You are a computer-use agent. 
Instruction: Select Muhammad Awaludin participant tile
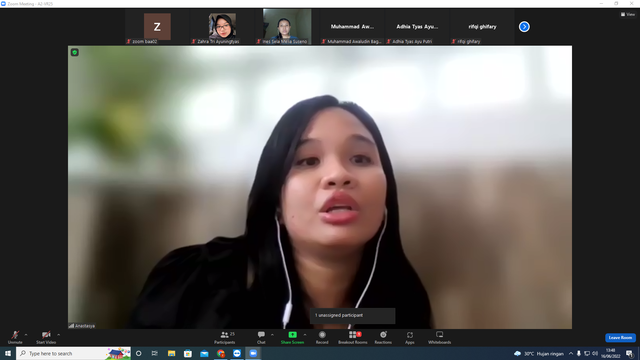tap(352, 27)
